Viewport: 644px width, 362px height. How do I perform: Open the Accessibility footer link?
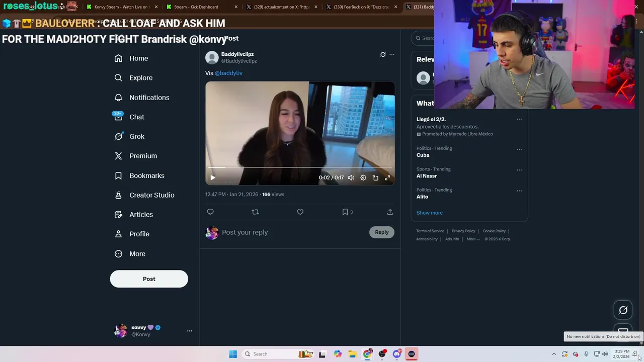pyautogui.click(x=427, y=239)
